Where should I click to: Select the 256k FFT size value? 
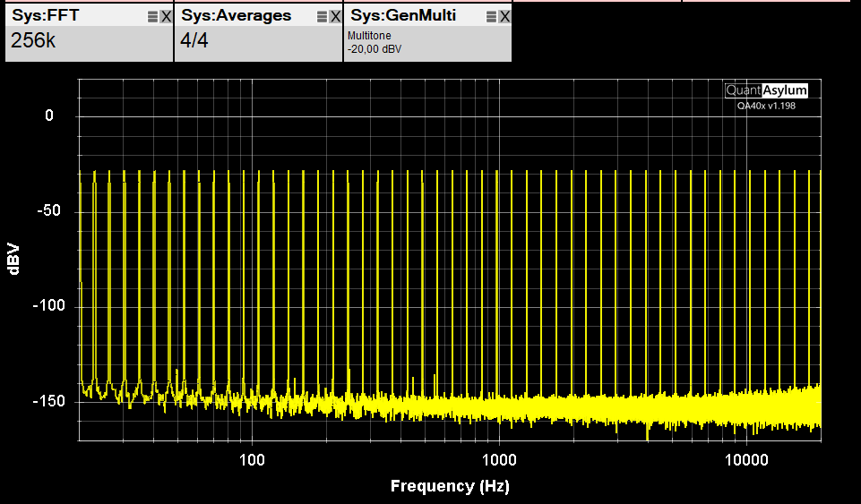point(33,40)
